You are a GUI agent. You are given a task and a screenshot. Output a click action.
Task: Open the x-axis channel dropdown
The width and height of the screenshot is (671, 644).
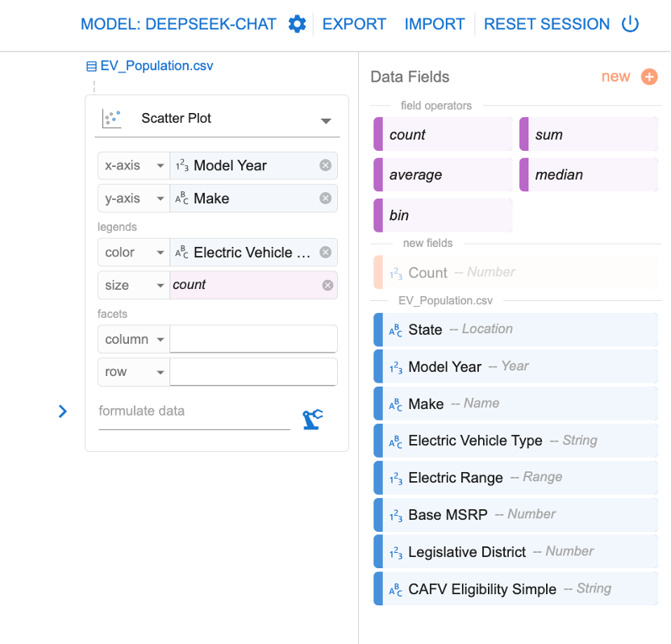(133, 165)
